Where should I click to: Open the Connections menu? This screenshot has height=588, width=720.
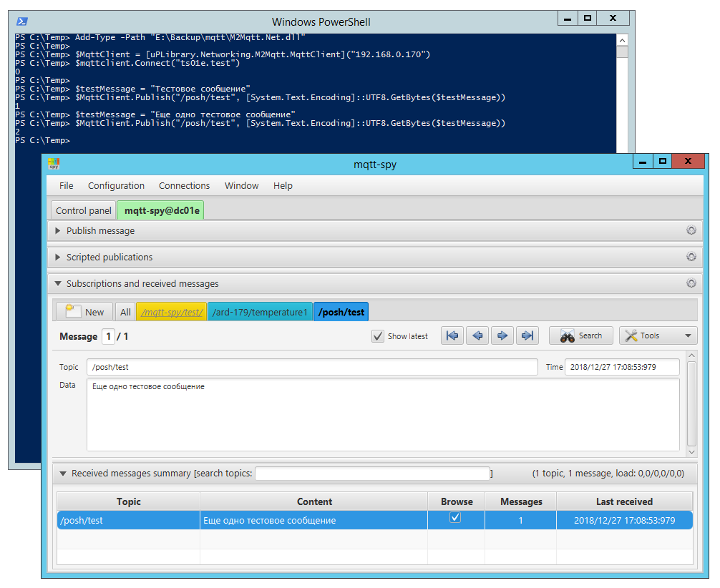click(x=184, y=186)
